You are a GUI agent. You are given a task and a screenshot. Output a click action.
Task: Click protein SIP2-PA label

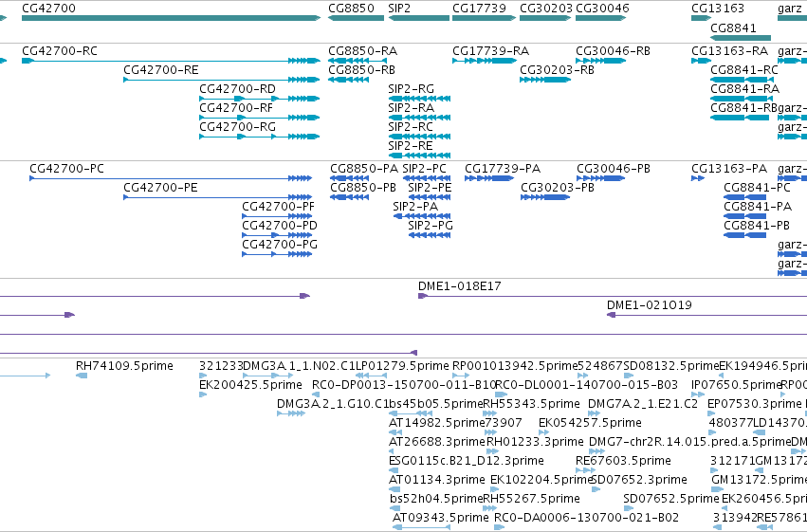pyautogui.click(x=415, y=207)
